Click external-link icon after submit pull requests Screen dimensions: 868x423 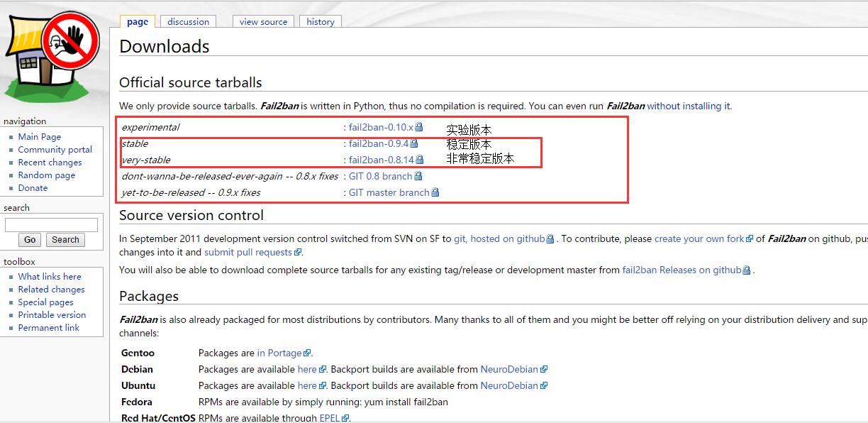coord(298,253)
